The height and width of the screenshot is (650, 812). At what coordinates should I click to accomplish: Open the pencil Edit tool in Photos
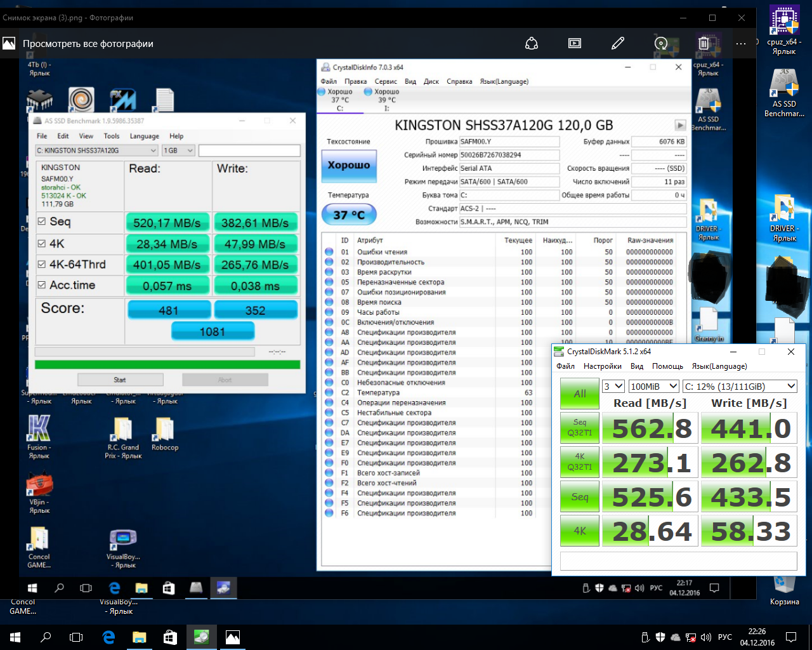[618, 43]
